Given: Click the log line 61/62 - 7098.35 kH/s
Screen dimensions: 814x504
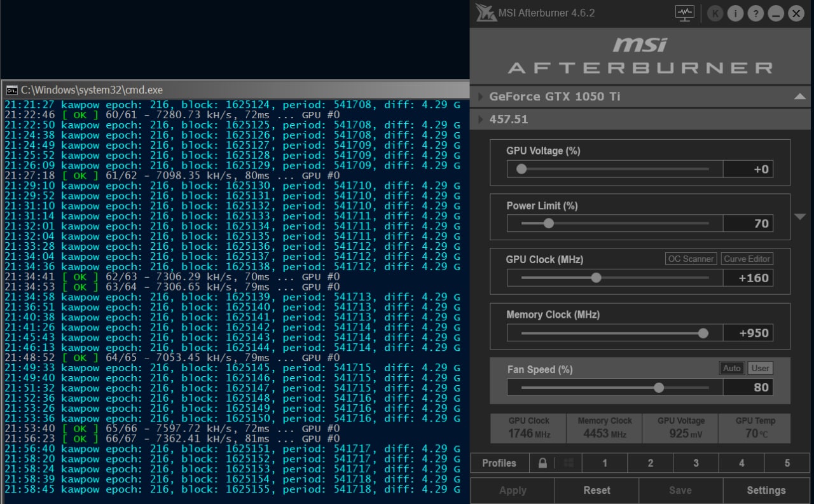Looking at the screenshot, I should (x=172, y=175).
